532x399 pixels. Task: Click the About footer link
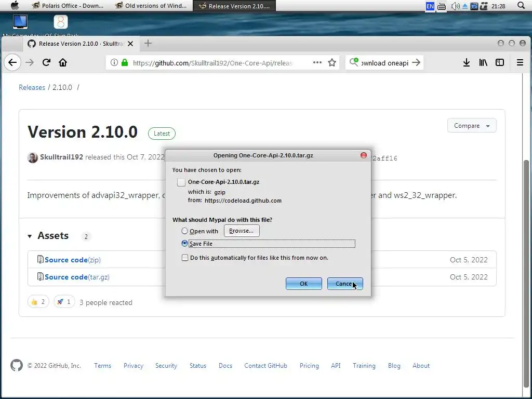[421, 365]
